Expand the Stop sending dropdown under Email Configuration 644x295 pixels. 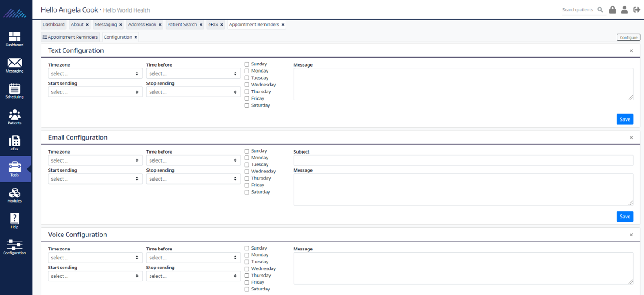point(193,178)
